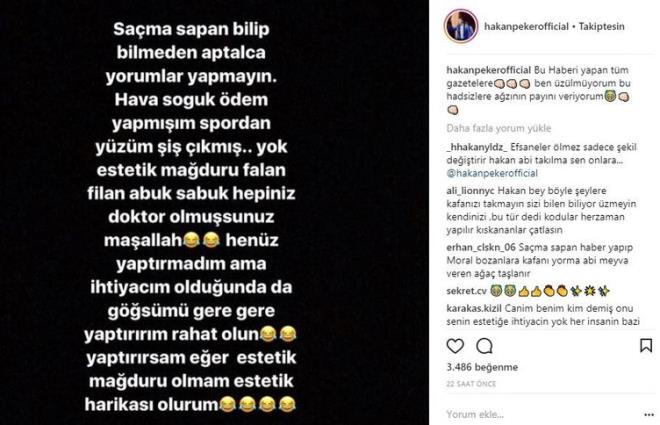Like the post with heart icon
This screenshot has width=660, height=425.
tap(455, 346)
